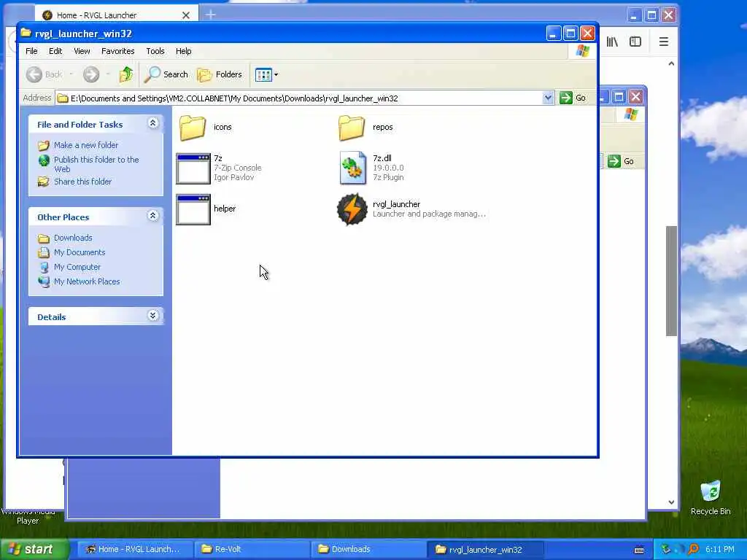Image resolution: width=747 pixels, height=560 pixels.
Task: Collapse the File and Folder Tasks panel
Action: pyautogui.click(x=153, y=123)
